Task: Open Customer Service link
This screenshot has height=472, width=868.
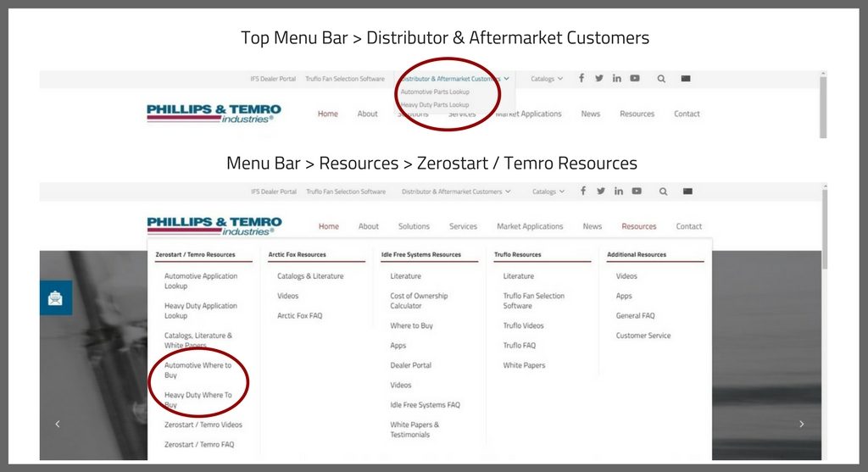Action: (x=643, y=336)
